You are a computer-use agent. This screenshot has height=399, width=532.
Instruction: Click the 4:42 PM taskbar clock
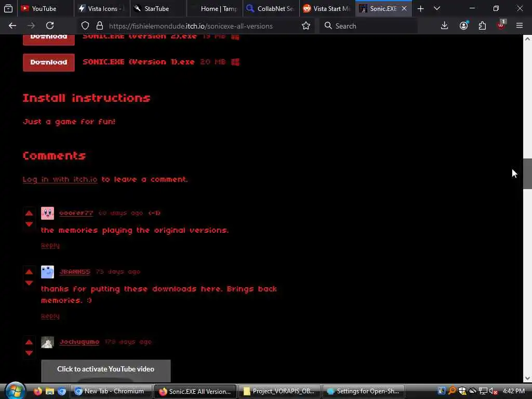coord(514,391)
